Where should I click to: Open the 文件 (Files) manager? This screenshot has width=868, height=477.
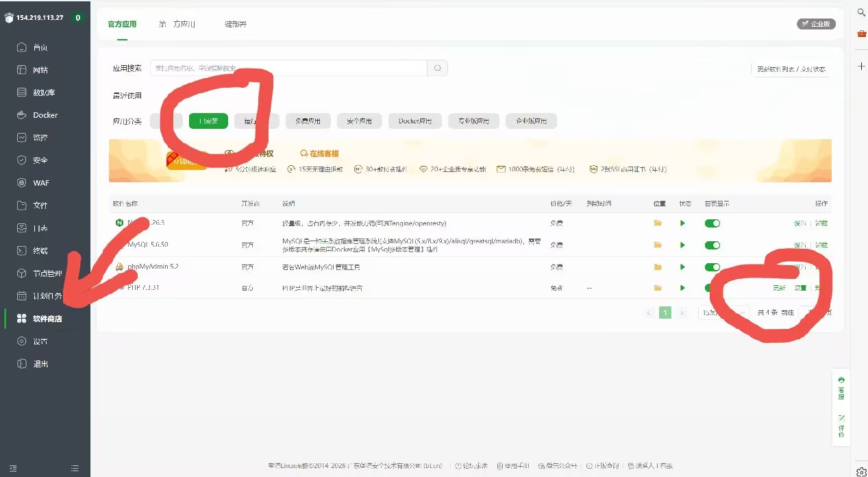(x=45, y=205)
